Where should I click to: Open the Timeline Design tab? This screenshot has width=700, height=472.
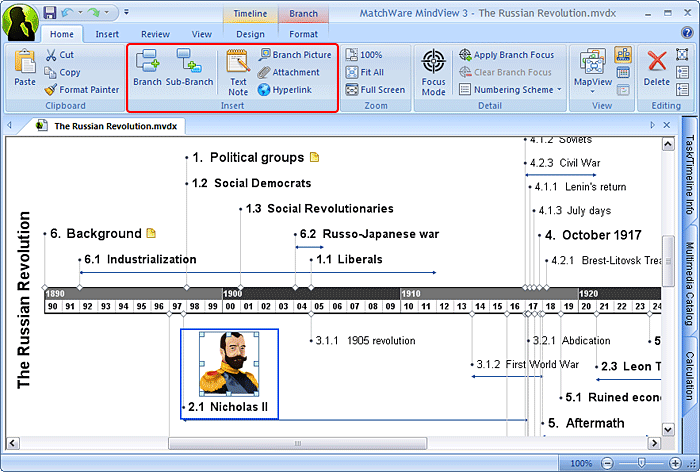click(250, 34)
